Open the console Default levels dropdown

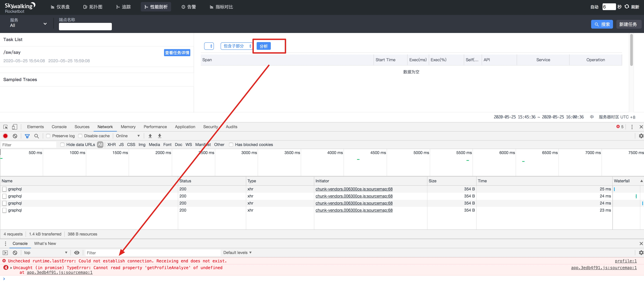pos(237,253)
